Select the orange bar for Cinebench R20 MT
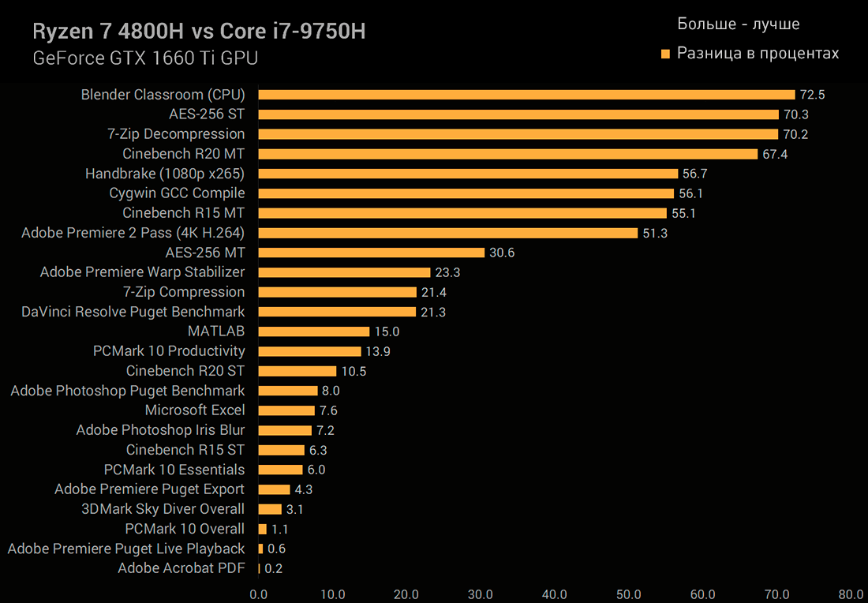 click(x=507, y=154)
